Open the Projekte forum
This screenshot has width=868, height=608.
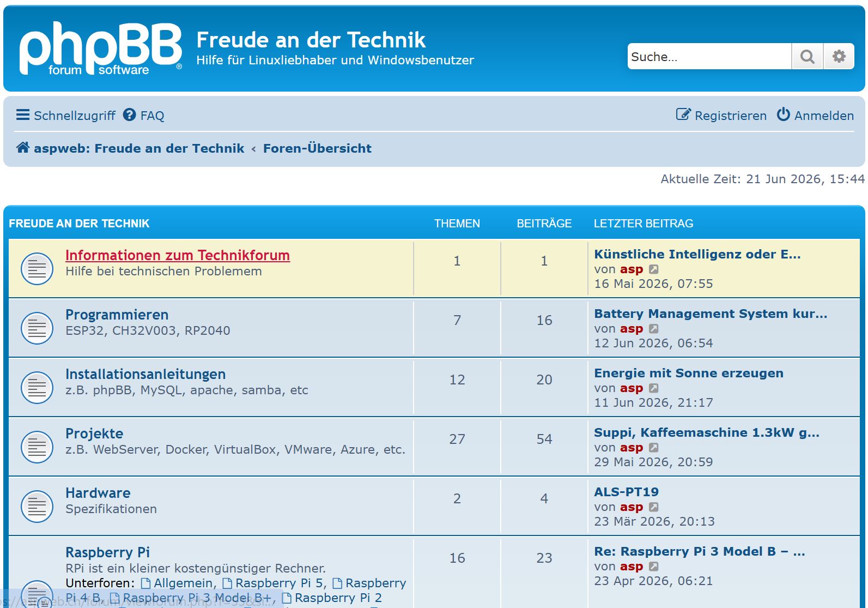(x=94, y=434)
